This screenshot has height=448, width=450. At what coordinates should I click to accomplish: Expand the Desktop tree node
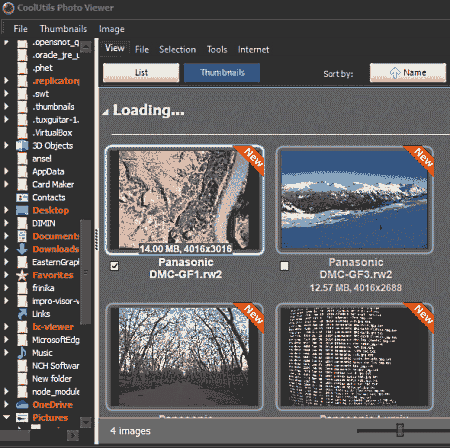pos(6,210)
